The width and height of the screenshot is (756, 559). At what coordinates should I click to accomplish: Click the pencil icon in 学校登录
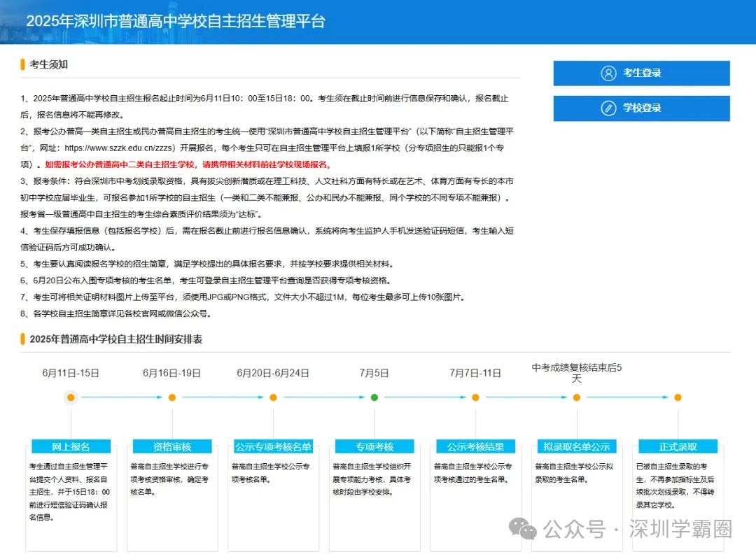(608, 108)
